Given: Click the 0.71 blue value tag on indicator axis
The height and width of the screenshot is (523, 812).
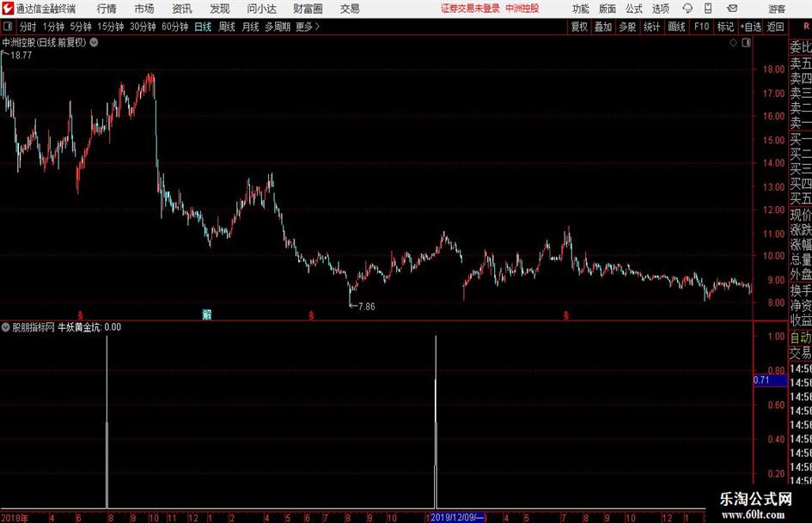Looking at the screenshot, I should point(770,380).
